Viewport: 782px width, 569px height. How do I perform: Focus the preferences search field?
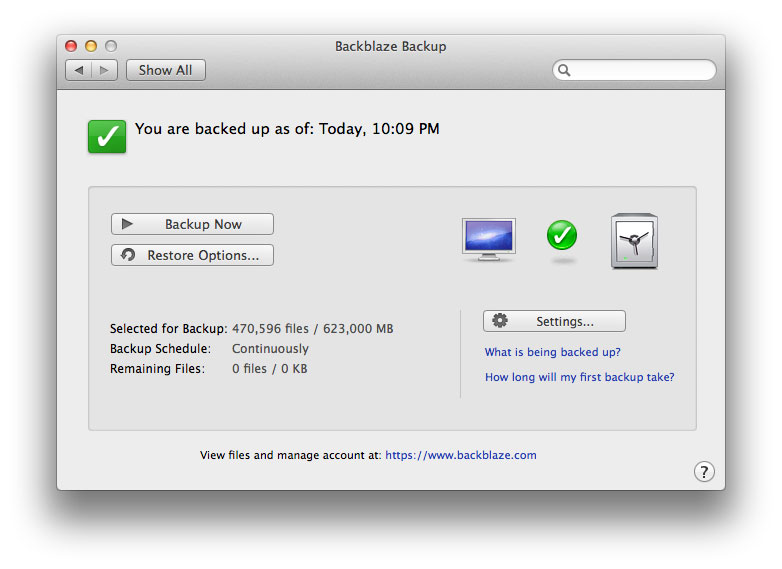(642, 71)
